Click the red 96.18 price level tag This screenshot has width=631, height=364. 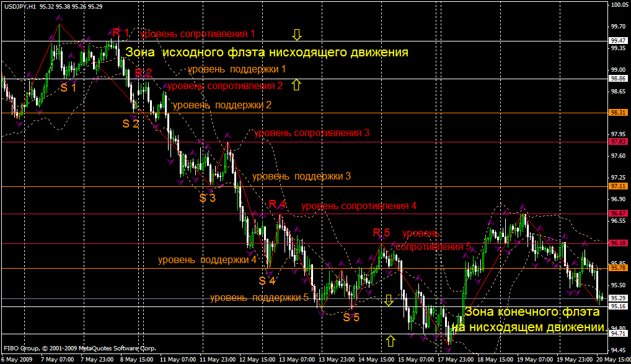[618, 243]
